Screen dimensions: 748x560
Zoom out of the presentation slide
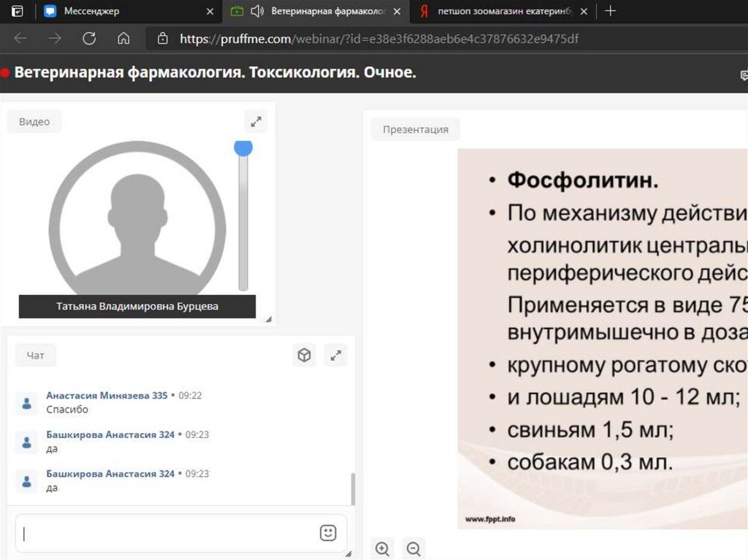click(x=413, y=548)
